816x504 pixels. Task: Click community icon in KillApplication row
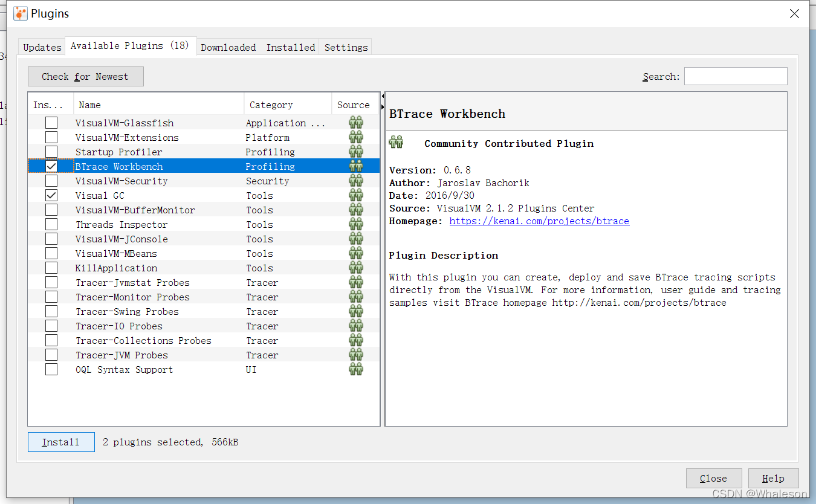356,268
